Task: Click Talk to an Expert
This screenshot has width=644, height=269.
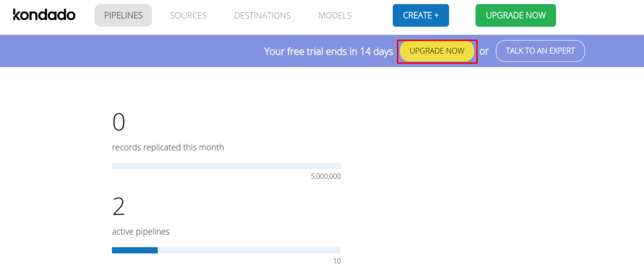Action: click(x=540, y=51)
